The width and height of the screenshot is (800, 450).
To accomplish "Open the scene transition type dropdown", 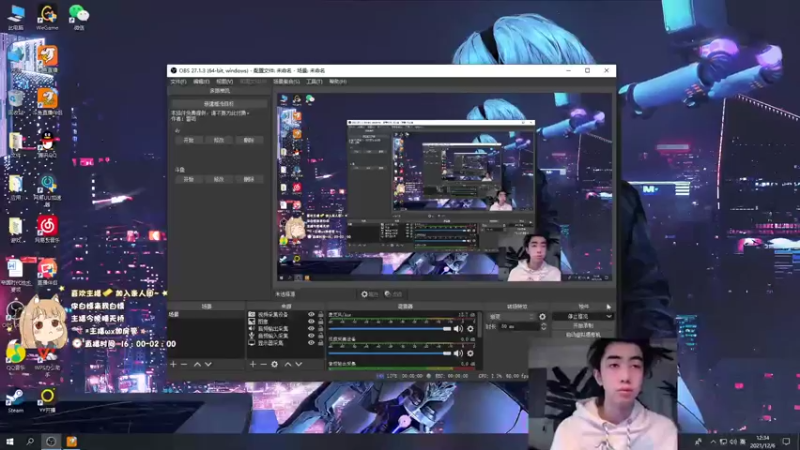I will 511,317.
